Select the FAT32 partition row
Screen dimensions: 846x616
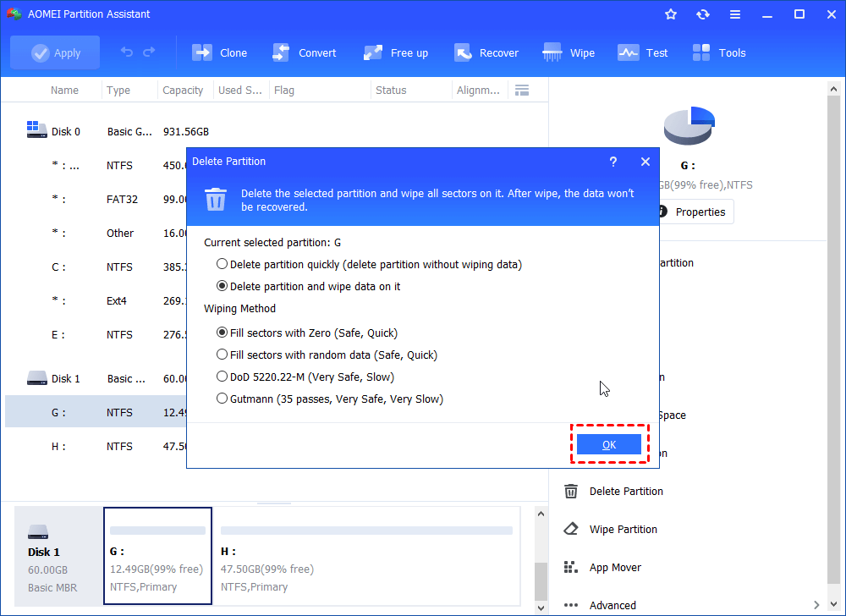[96, 200]
